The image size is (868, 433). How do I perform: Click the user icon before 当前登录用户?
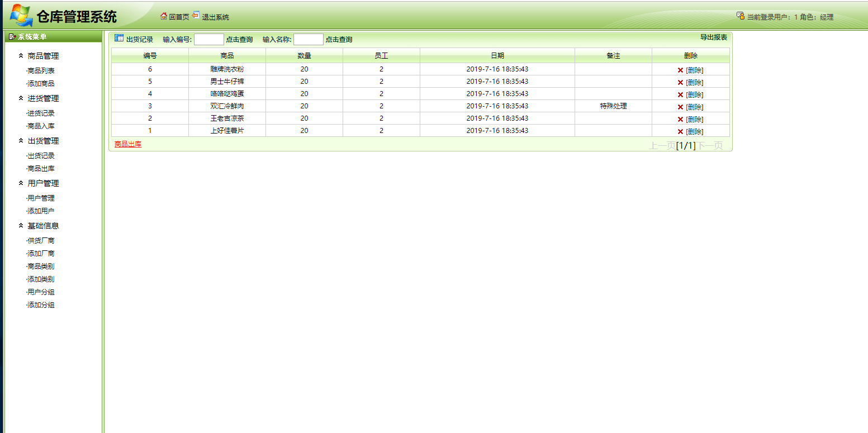click(740, 16)
